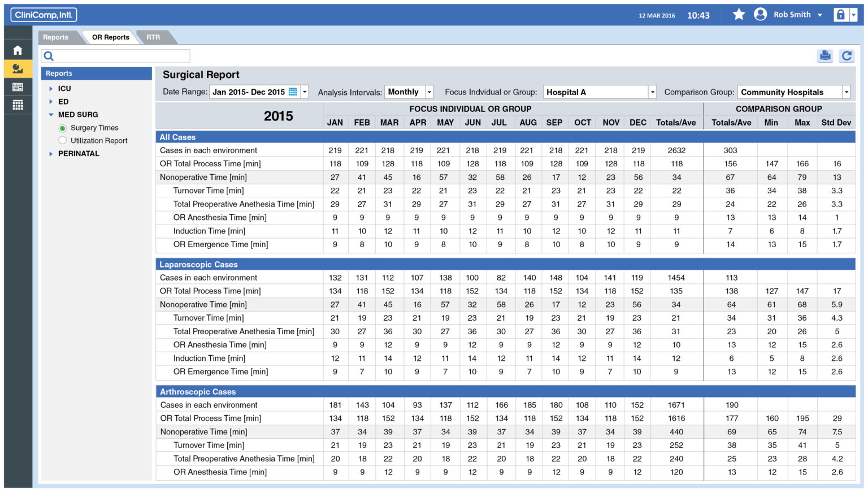Print the Surgical Report
868x492 pixels.
pyautogui.click(x=825, y=56)
